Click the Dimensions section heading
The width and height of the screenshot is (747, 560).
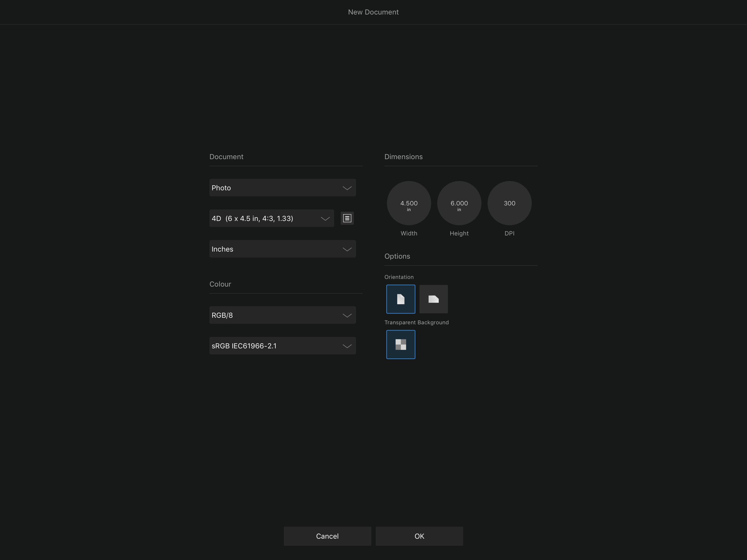(403, 157)
